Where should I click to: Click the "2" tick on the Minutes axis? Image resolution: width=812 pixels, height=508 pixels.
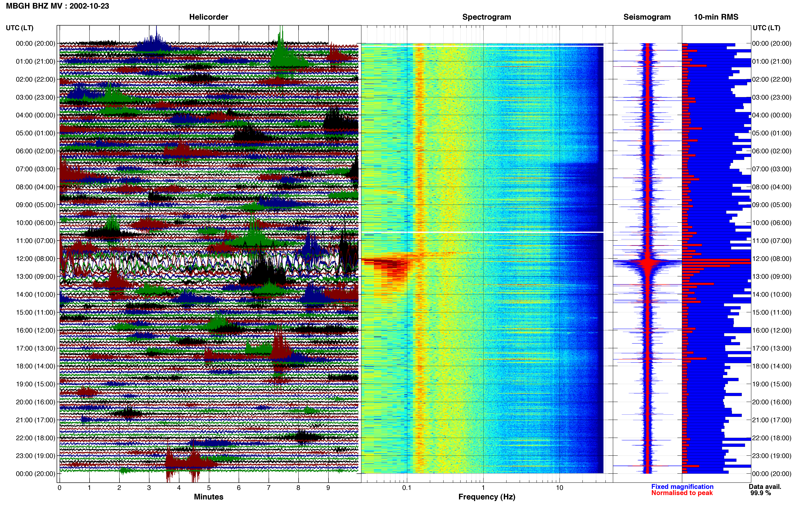[x=119, y=487]
